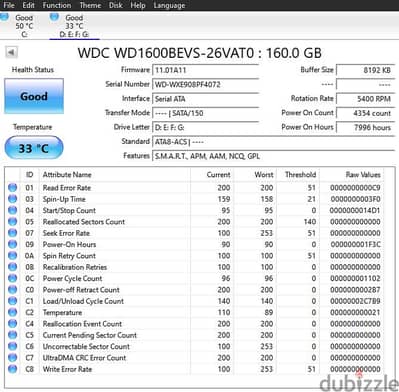Click status icon for Uncorrectable Sector Count
This screenshot has height=392, width=399.
tap(13, 346)
